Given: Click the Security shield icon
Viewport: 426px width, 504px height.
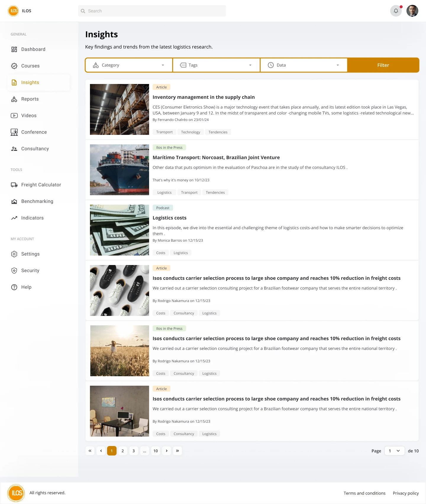Looking at the screenshot, I should tap(14, 271).
